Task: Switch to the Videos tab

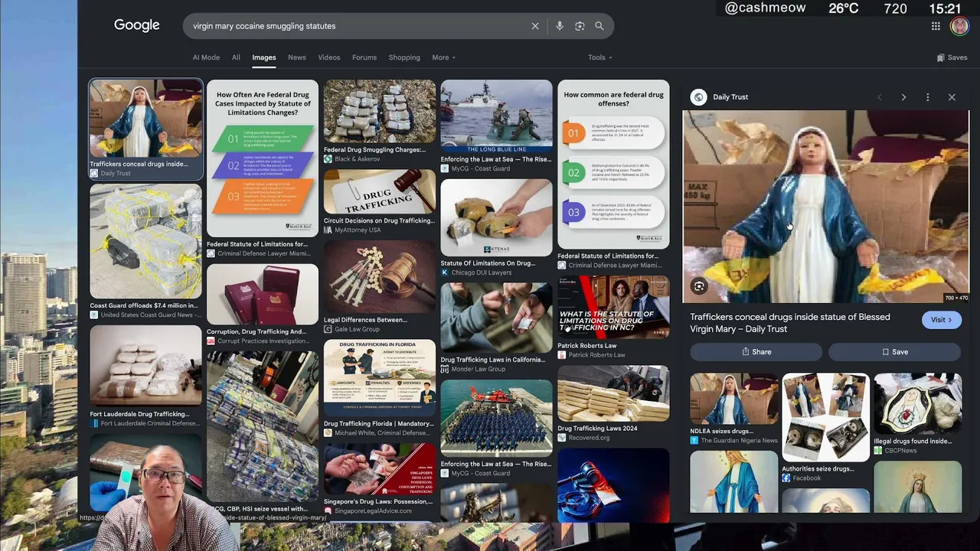Action: pyautogui.click(x=329, y=57)
